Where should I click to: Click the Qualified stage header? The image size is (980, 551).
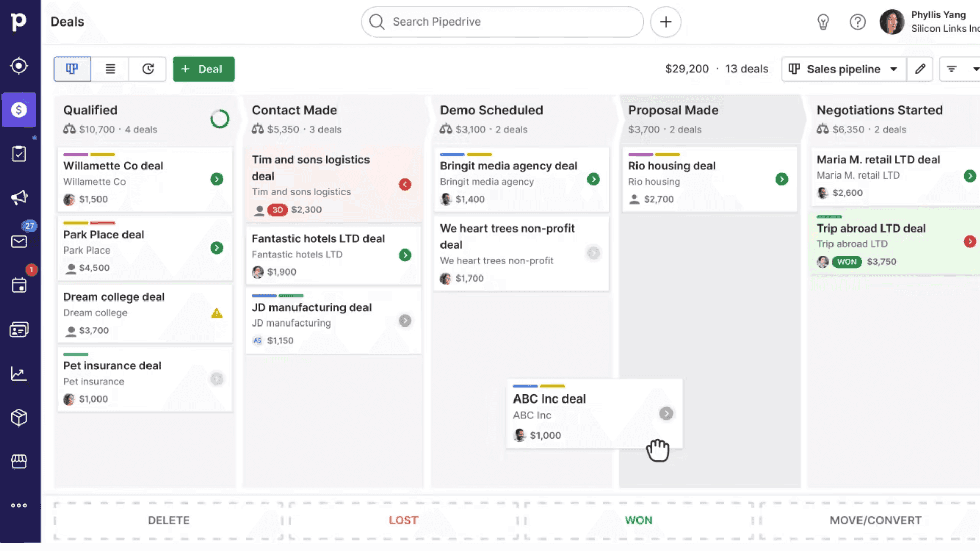pos(90,110)
